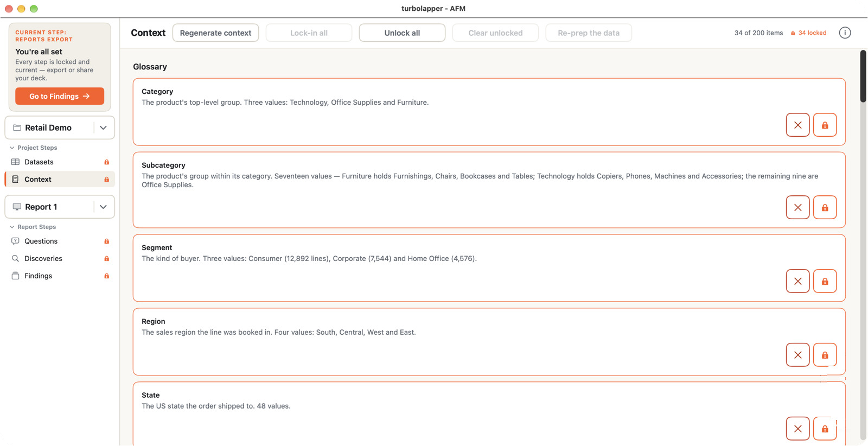This screenshot has width=868, height=446.
Task: Click Regenerate context button
Action: [215, 33]
